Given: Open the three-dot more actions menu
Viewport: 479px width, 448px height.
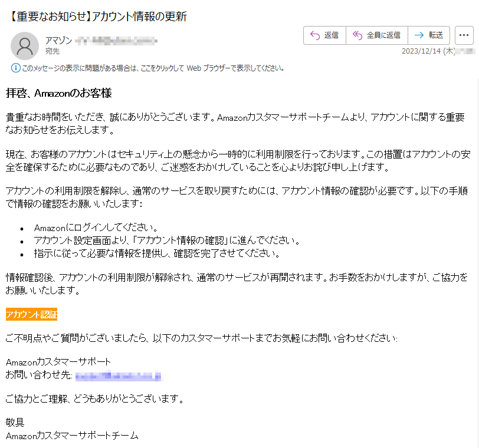Looking at the screenshot, I should click(x=464, y=35).
